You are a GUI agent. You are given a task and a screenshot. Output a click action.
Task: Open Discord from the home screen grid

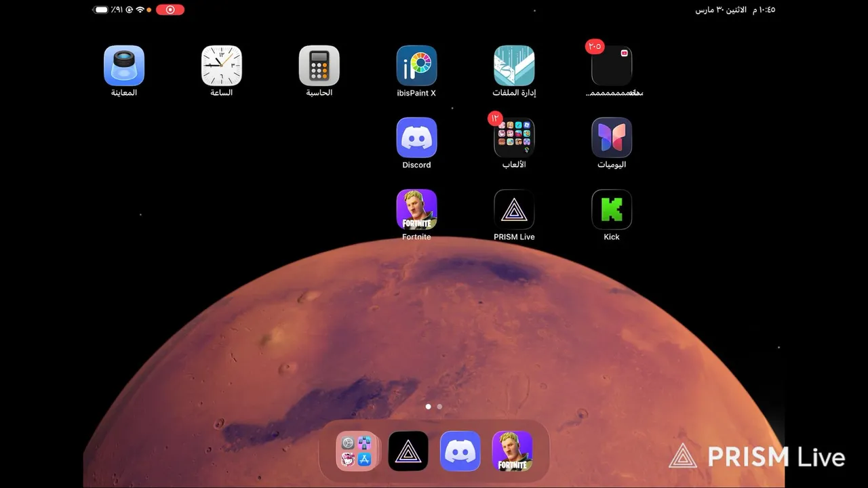(416, 138)
